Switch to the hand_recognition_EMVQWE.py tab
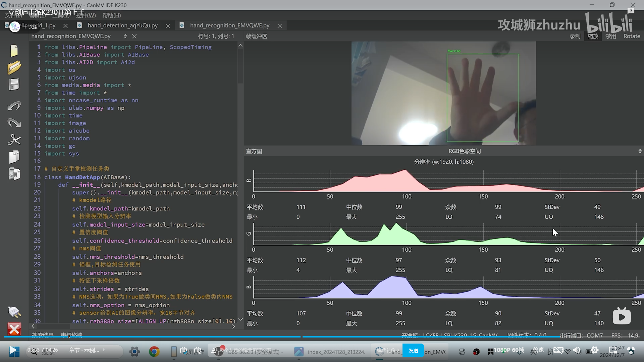This screenshot has width=644, height=362. click(x=229, y=25)
